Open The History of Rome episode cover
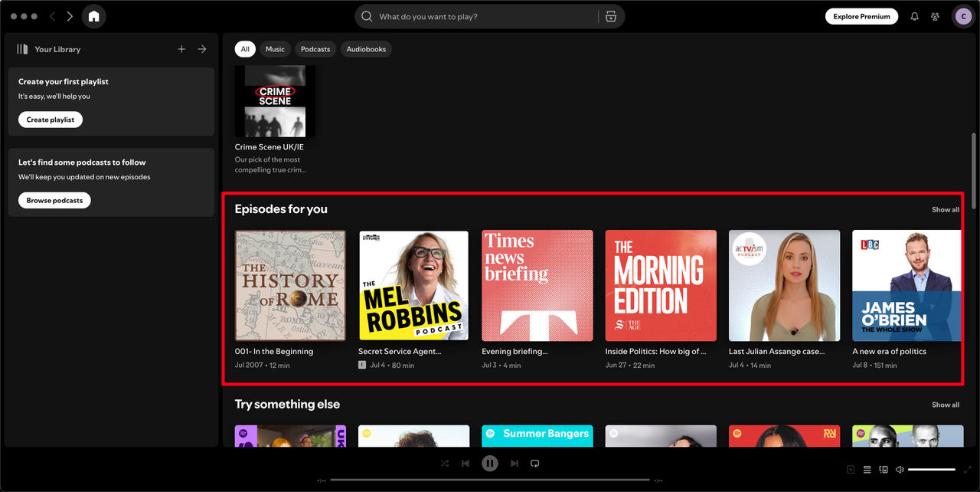This screenshot has height=492, width=980. coord(290,286)
